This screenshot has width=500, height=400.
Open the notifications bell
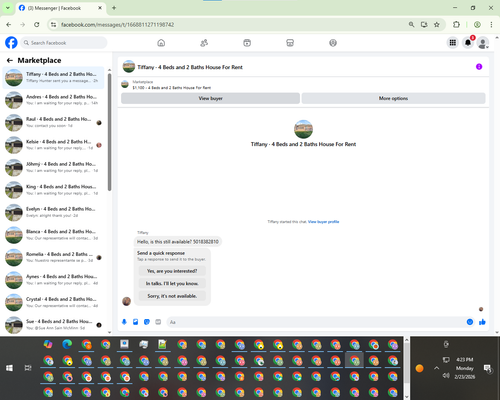pos(468,43)
